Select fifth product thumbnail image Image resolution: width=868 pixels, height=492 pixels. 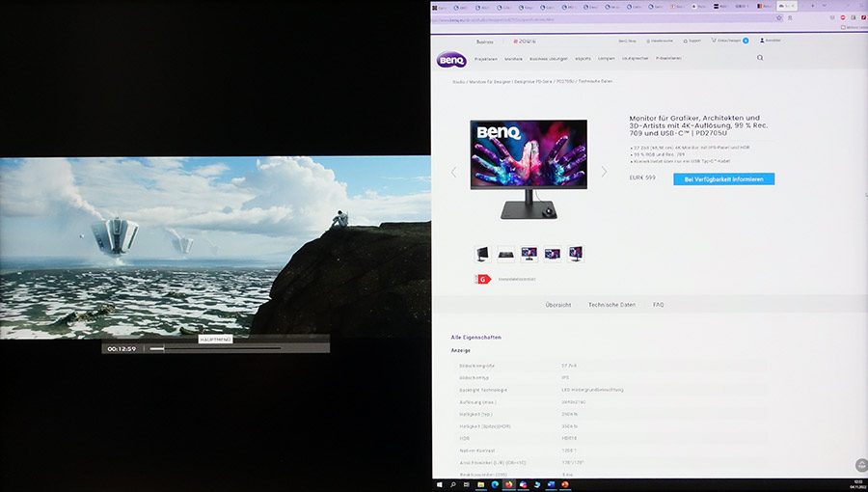click(576, 254)
